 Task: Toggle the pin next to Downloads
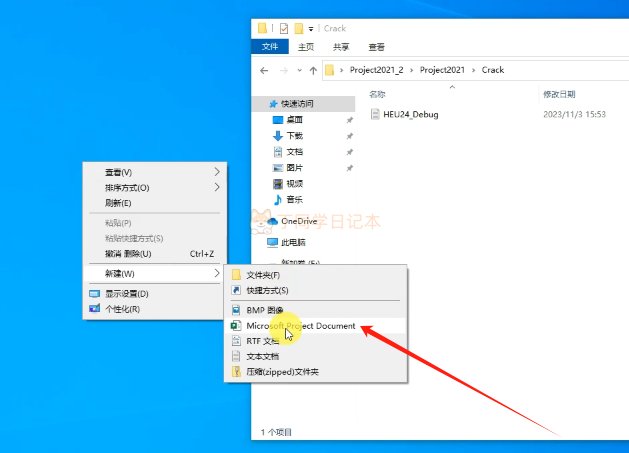pyautogui.click(x=349, y=136)
